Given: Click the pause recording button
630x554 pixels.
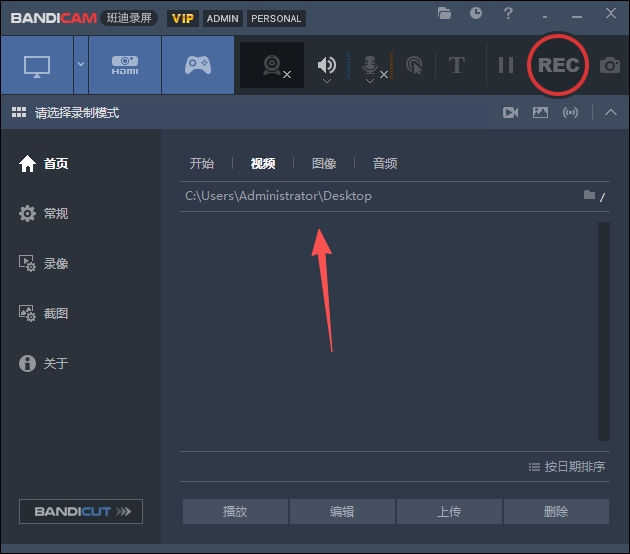Looking at the screenshot, I should coord(505,65).
